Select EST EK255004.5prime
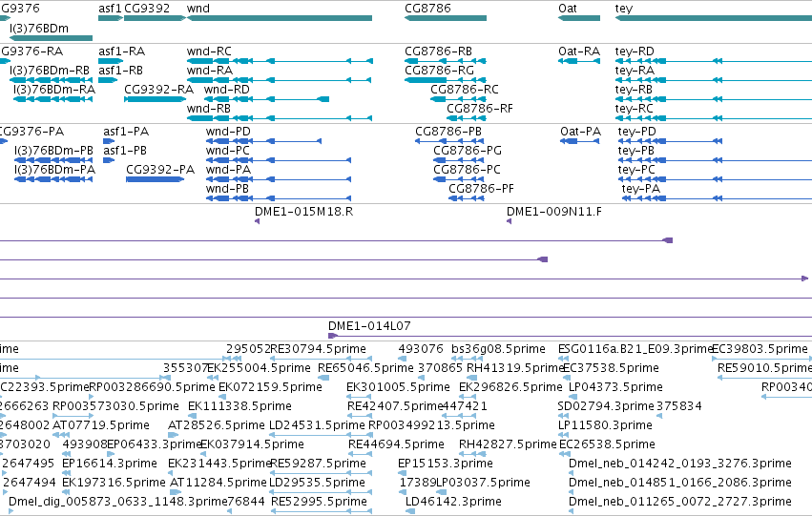The image size is (812, 516). coord(259,368)
